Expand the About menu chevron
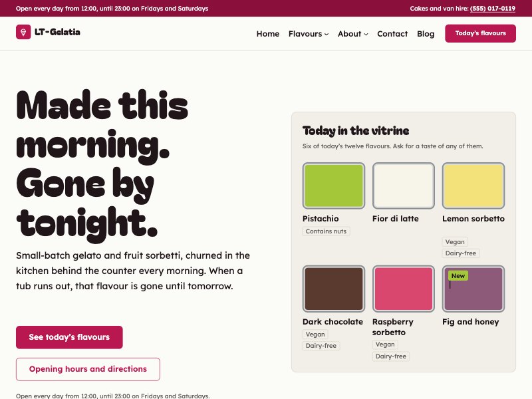The width and height of the screenshot is (532, 399). pyautogui.click(x=366, y=35)
